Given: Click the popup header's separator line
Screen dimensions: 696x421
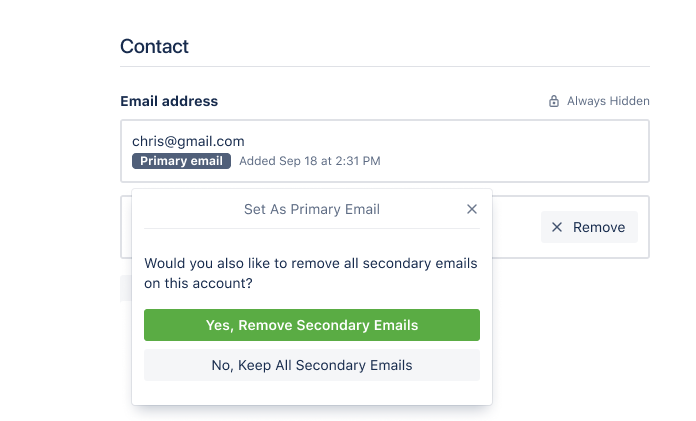Looking at the screenshot, I should coord(312,229).
